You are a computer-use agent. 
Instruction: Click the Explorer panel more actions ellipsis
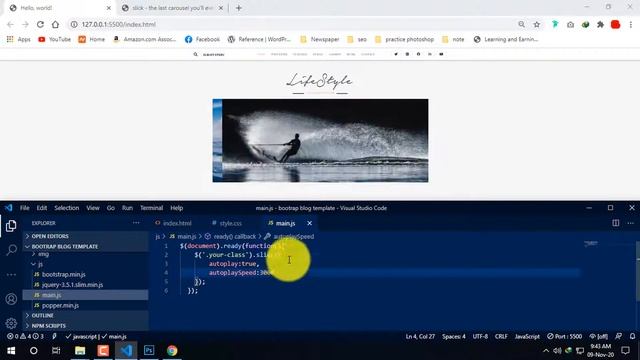[x=136, y=223]
